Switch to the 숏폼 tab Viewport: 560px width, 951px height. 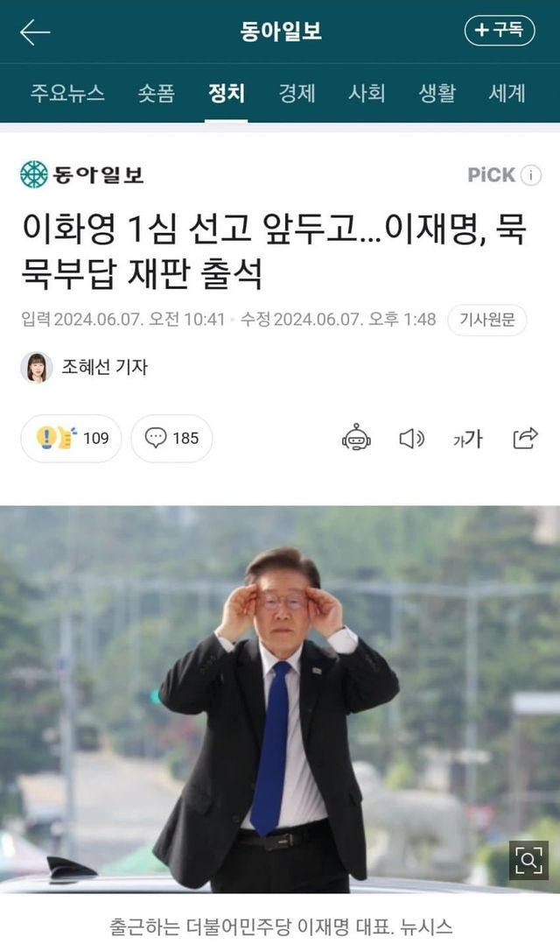click(157, 93)
